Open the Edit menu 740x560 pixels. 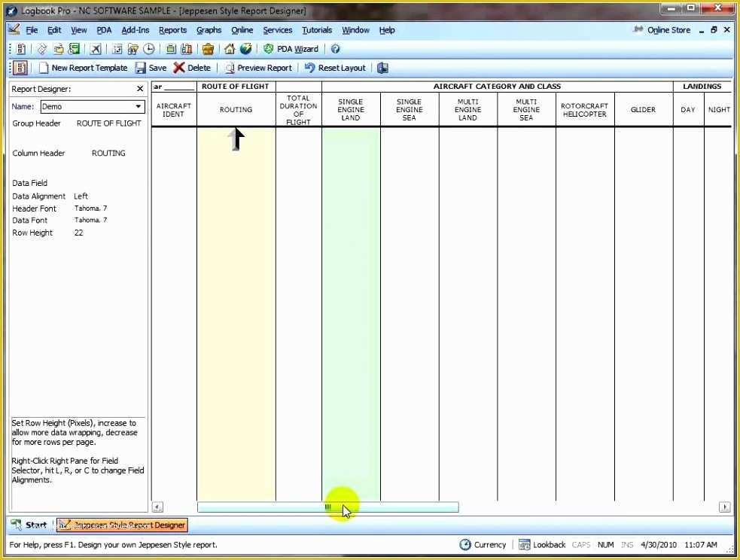click(x=54, y=29)
